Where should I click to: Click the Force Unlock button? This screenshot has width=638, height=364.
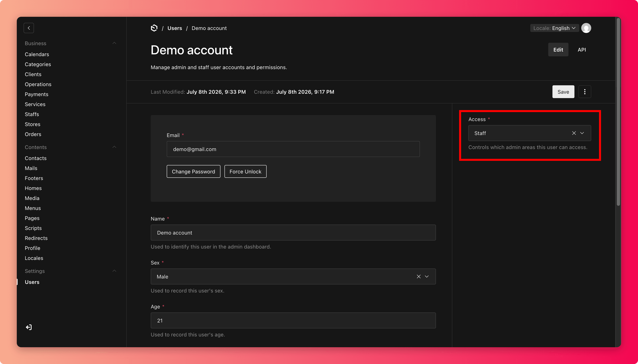click(245, 171)
